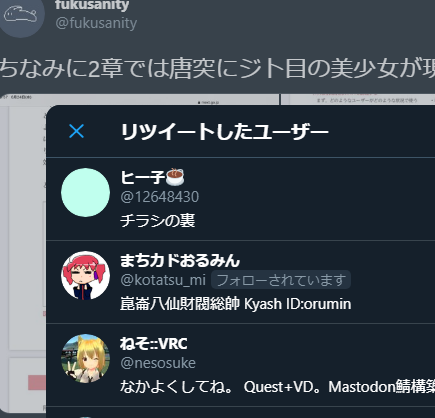The image size is (435, 418).
Task: Open the まちカドおるみん display name
Action: 180,261
